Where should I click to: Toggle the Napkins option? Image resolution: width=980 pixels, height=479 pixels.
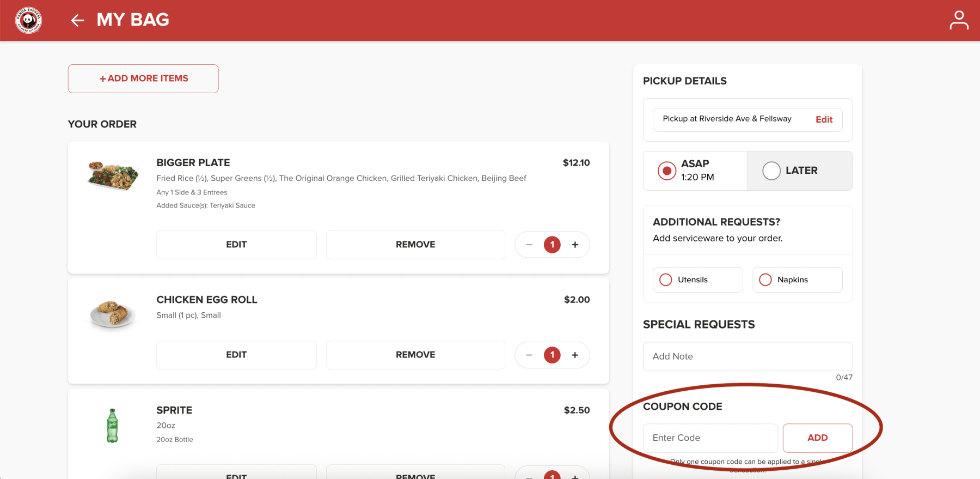(797, 280)
